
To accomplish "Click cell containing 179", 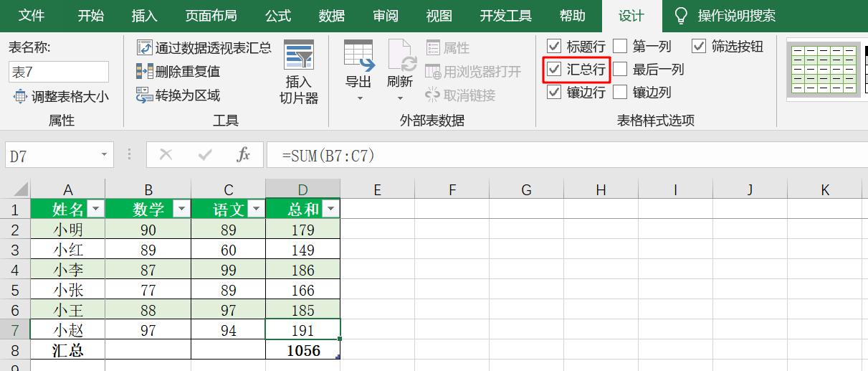I will pos(303,230).
